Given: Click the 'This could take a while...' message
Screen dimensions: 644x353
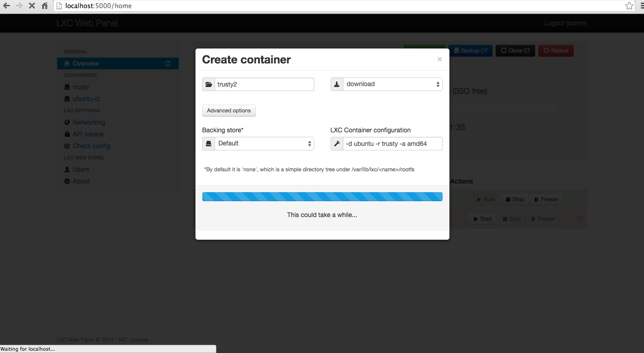Looking at the screenshot, I should point(322,215).
